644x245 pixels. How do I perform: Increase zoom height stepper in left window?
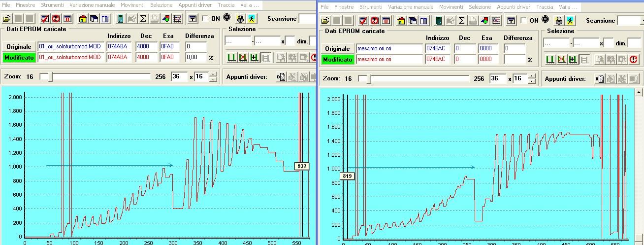[213, 74]
